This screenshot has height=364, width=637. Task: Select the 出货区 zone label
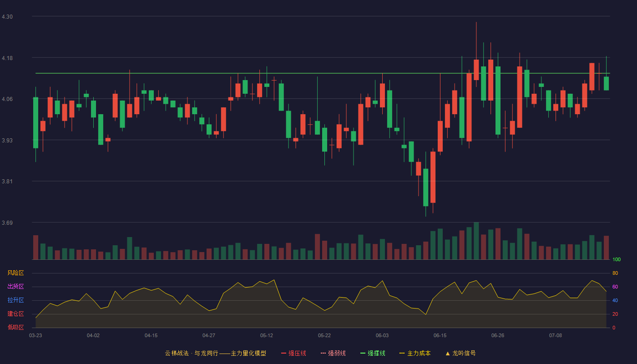pos(15,287)
